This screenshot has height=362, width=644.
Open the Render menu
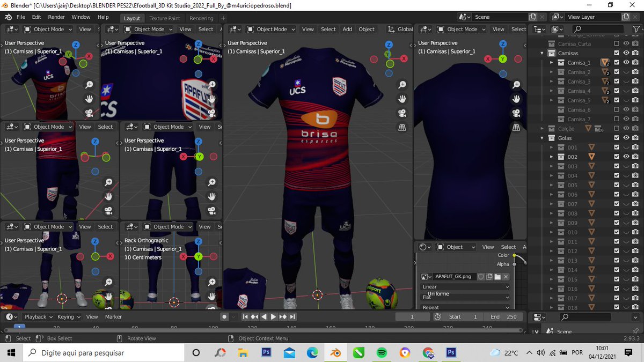coord(56,17)
